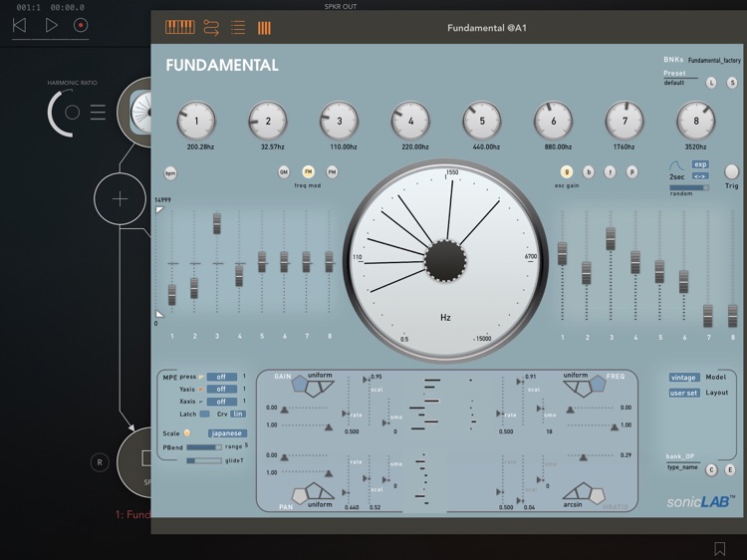
Task: Click the HRATIO 0.29 slider handle
Action: (583, 457)
